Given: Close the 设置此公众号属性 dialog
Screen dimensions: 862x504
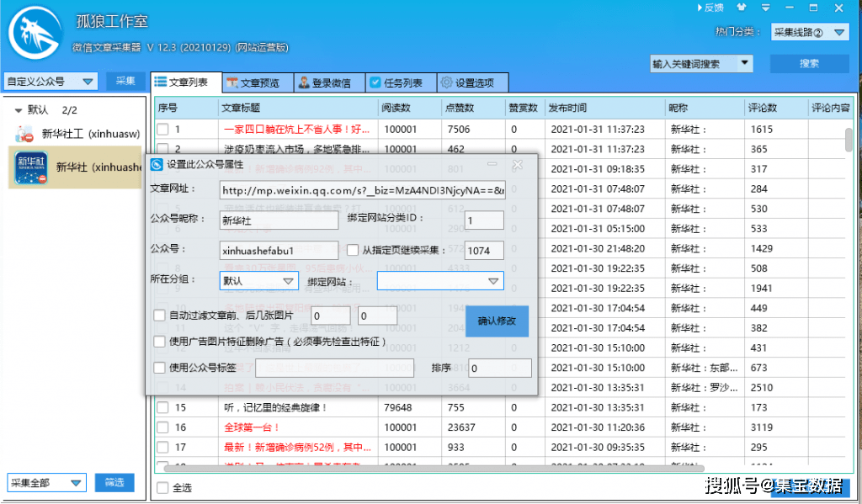Looking at the screenshot, I should (518, 164).
